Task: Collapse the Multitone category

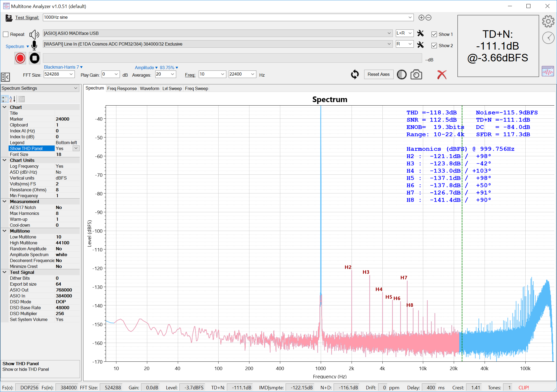Action: click(x=5, y=231)
